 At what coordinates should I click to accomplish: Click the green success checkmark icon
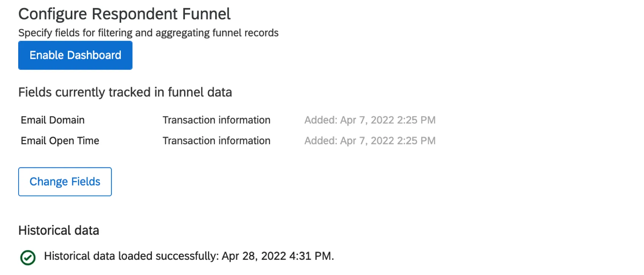click(x=27, y=256)
